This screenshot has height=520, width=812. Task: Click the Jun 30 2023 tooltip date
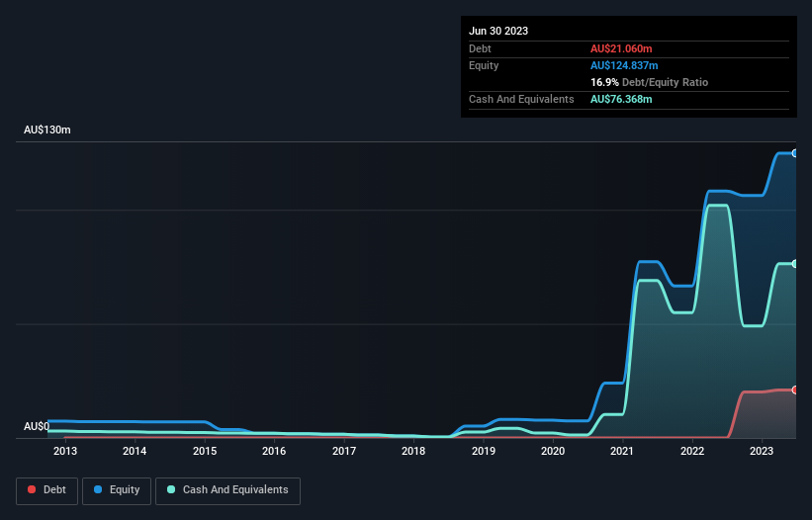click(x=498, y=31)
